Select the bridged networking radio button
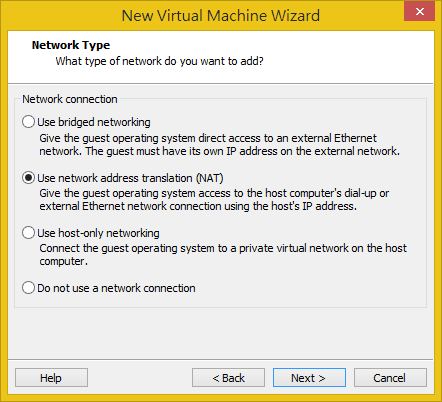 [x=28, y=122]
